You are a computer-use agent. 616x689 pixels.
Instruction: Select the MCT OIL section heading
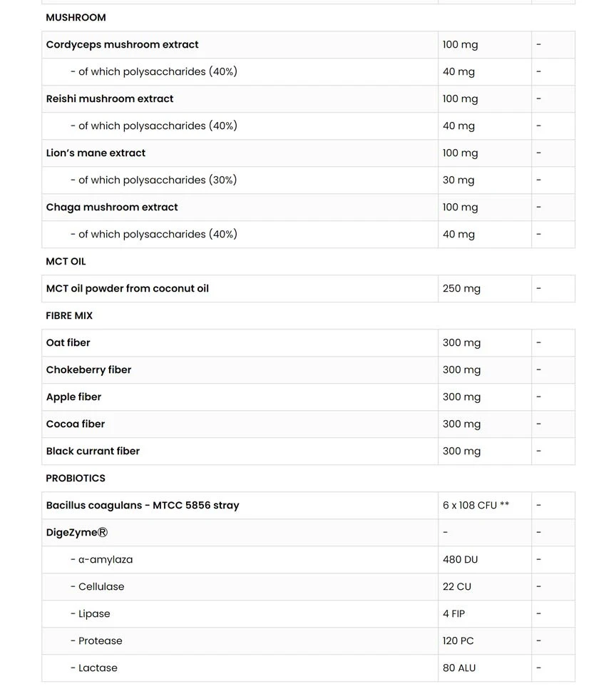click(x=66, y=261)
